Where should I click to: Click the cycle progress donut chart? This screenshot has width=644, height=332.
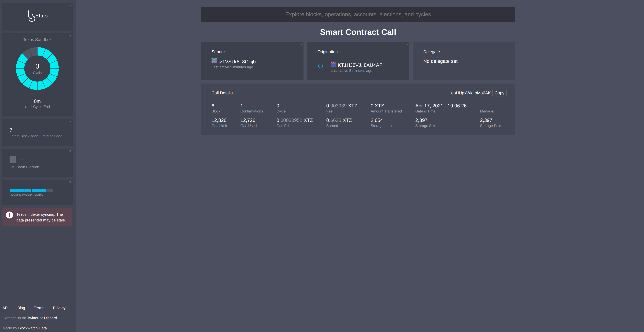tap(37, 69)
